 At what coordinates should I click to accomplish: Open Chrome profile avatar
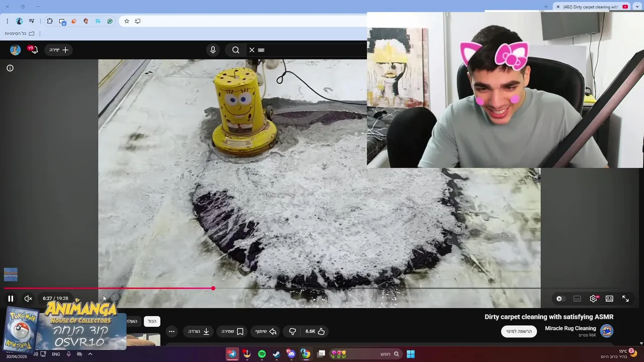(19, 21)
